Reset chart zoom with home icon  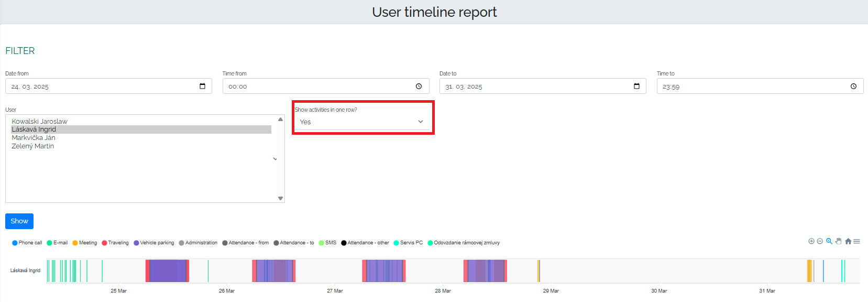[x=848, y=241]
